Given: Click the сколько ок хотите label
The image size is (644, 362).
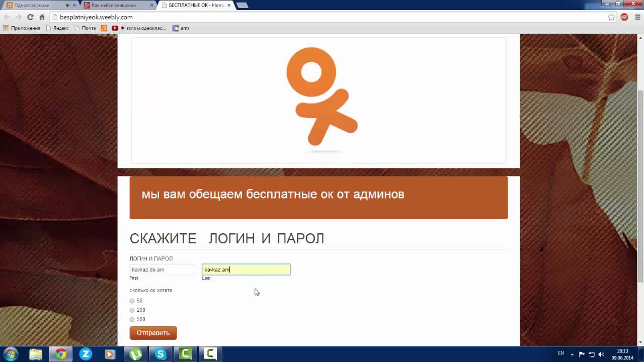Looking at the screenshot, I should [x=151, y=290].
